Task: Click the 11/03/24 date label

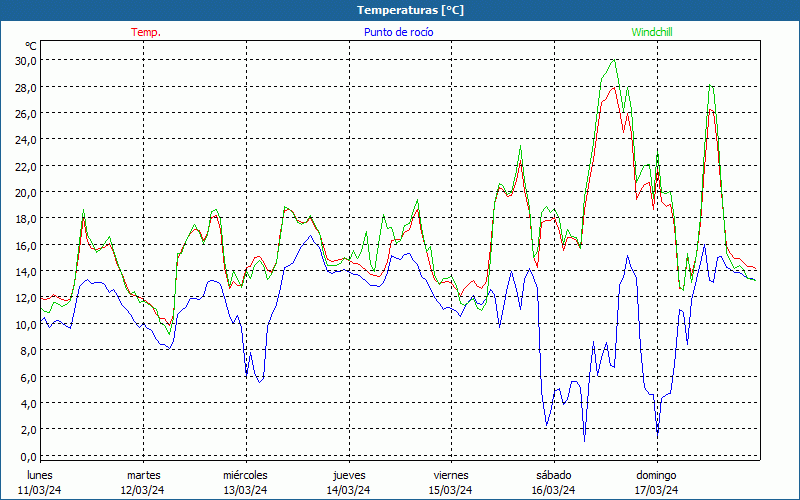Action: click(40, 490)
